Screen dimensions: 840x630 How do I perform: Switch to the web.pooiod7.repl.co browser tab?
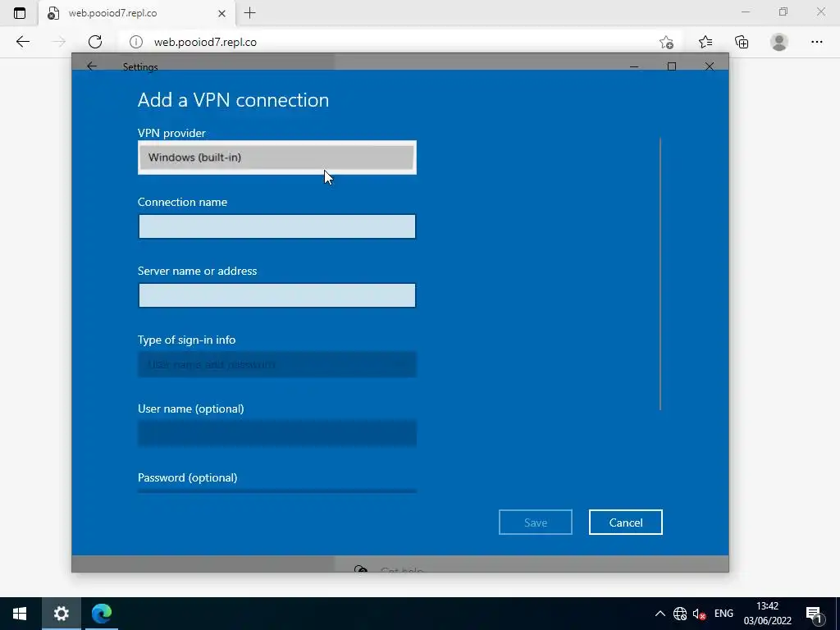click(138, 13)
